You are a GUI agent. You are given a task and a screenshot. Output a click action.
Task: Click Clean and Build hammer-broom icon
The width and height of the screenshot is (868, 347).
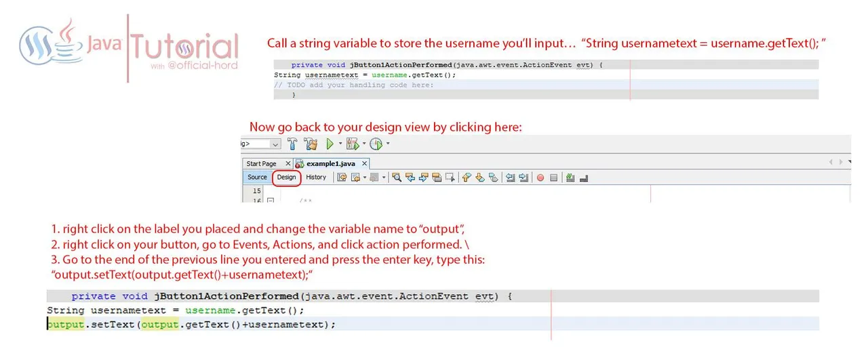(x=311, y=144)
